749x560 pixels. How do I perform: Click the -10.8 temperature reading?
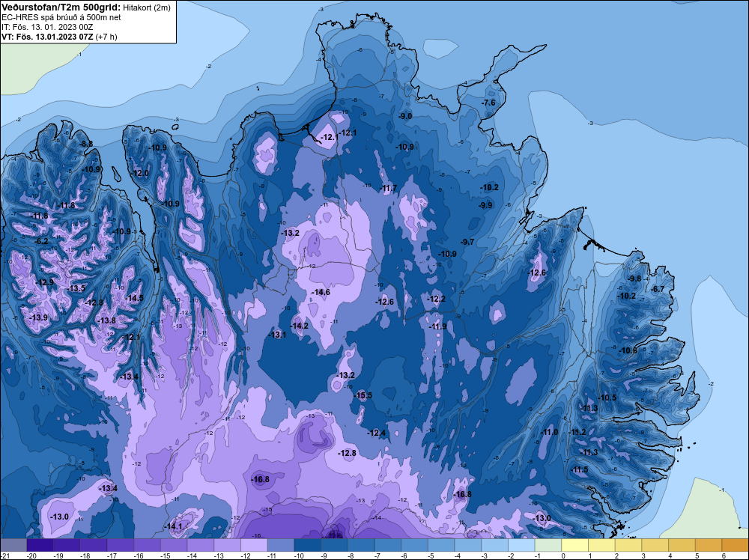(x=628, y=350)
